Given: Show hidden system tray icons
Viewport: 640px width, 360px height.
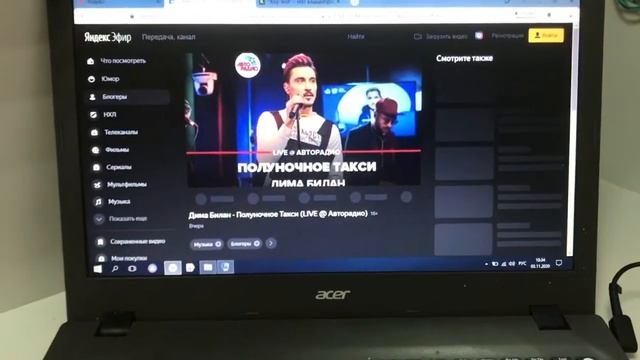Looking at the screenshot, I should pos(486,264).
